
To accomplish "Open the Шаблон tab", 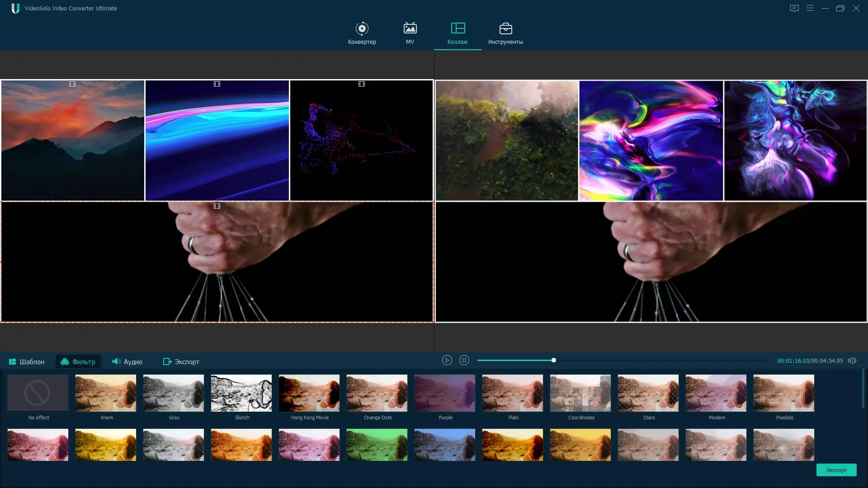I will pyautogui.click(x=27, y=361).
